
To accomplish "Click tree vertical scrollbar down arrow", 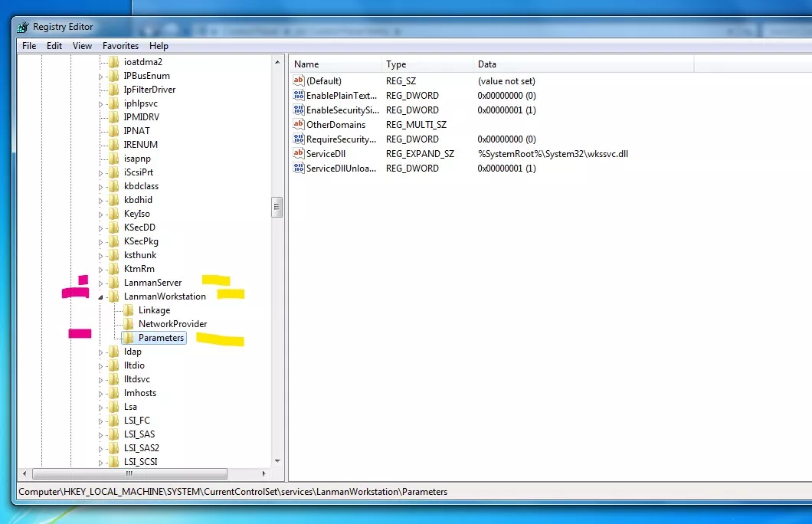I will [277, 461].
